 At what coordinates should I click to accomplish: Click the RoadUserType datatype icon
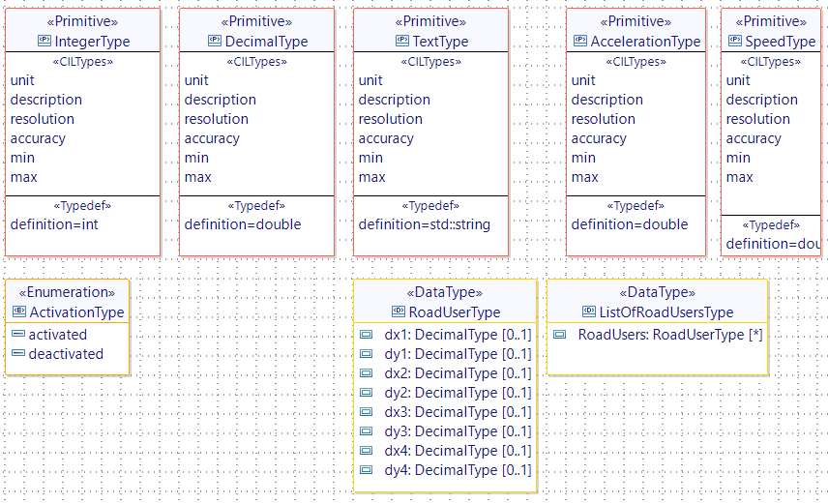click(399, 311)
